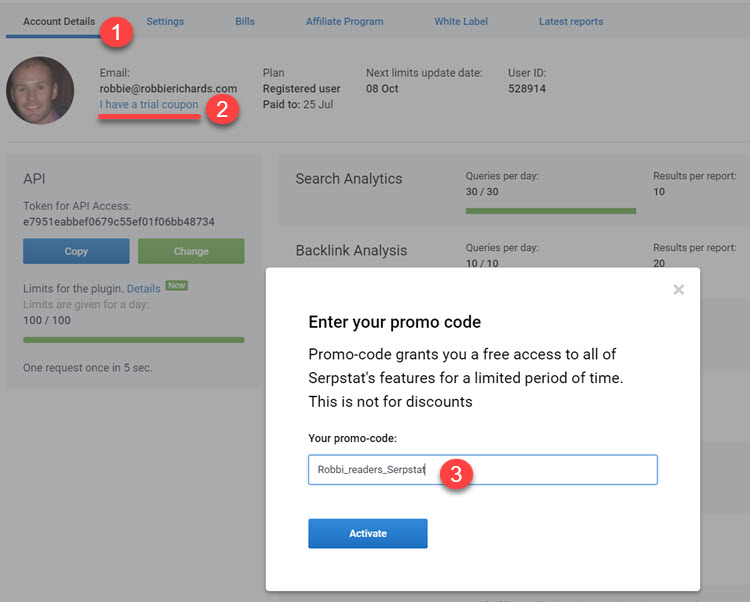Go to the Bills tab
Viewport: 750px width, 602px height.
245,21
